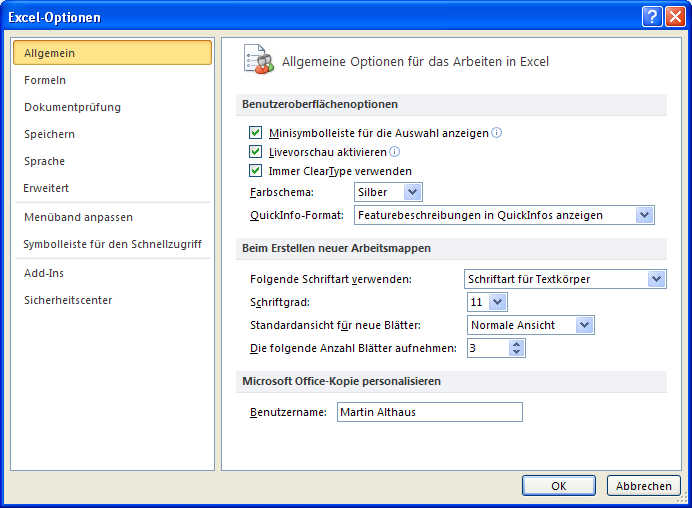Viewport: 692px width, 508px height.
Task: Click the Allgemeine Optionen für das Arbeiten title
Action: pos(415,61)
